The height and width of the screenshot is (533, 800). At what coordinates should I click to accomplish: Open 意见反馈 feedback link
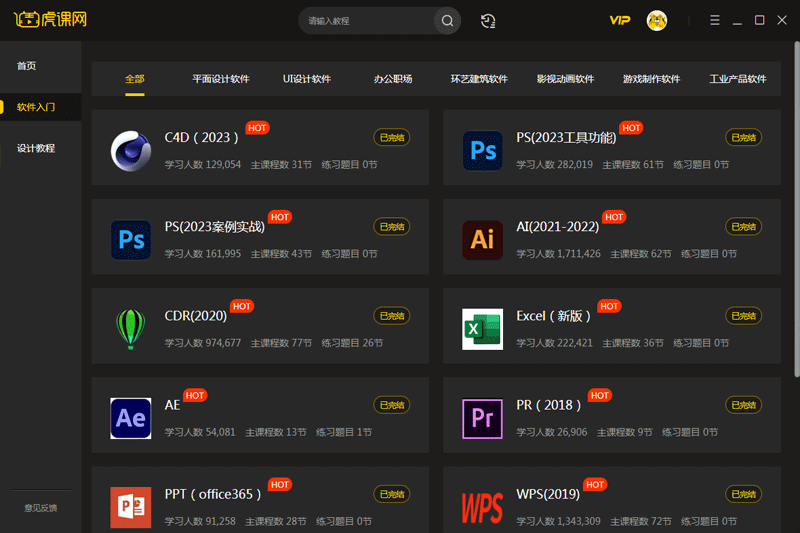(x=40, y=508)
